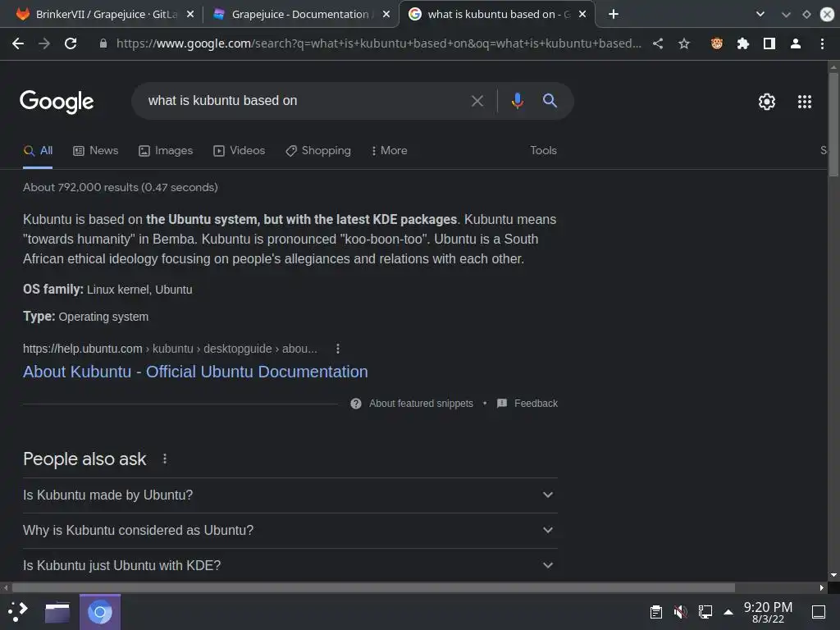Submit search with magnifier icon
840x630 pixels.
(x=550, y=100)
